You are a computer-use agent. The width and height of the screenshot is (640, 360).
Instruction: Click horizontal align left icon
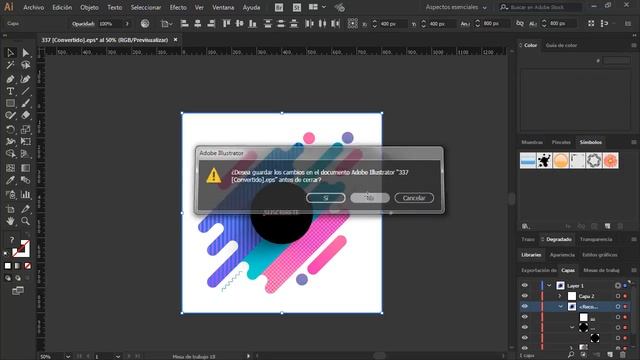(184, 24)
